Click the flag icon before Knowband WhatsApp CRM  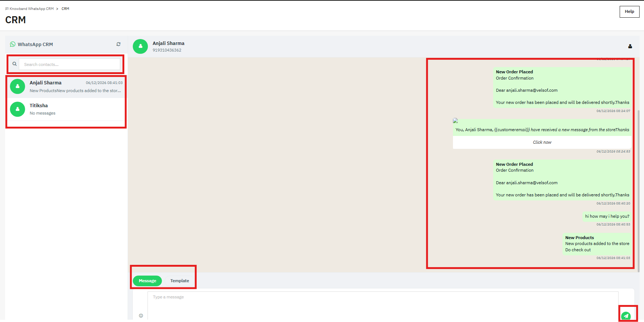[7, 8]
